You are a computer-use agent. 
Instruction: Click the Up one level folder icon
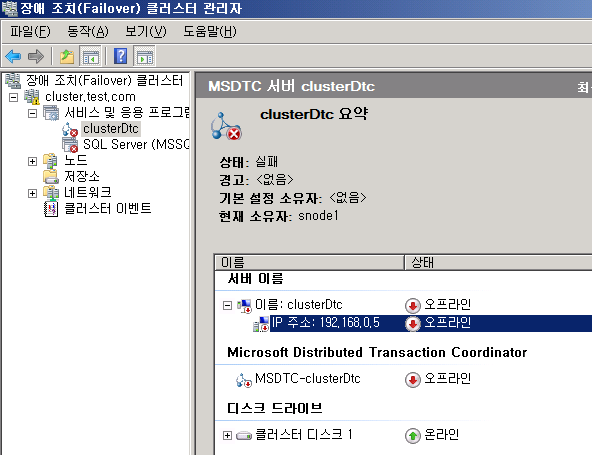pyautogui.click(x=67, y=57)
